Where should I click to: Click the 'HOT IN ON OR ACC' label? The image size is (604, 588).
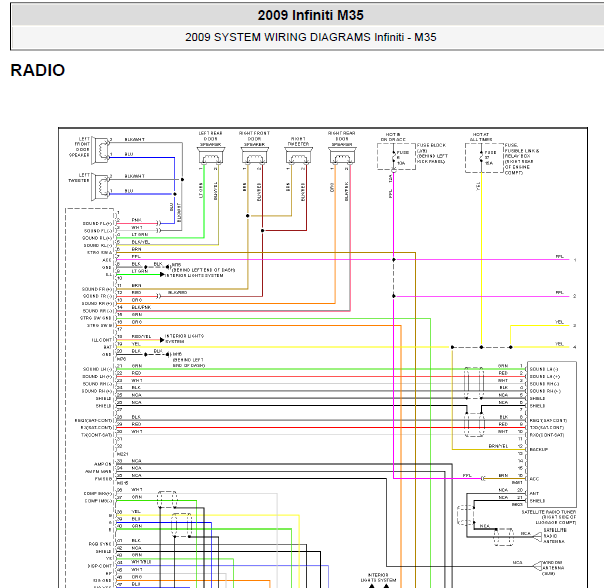point(393,137)
